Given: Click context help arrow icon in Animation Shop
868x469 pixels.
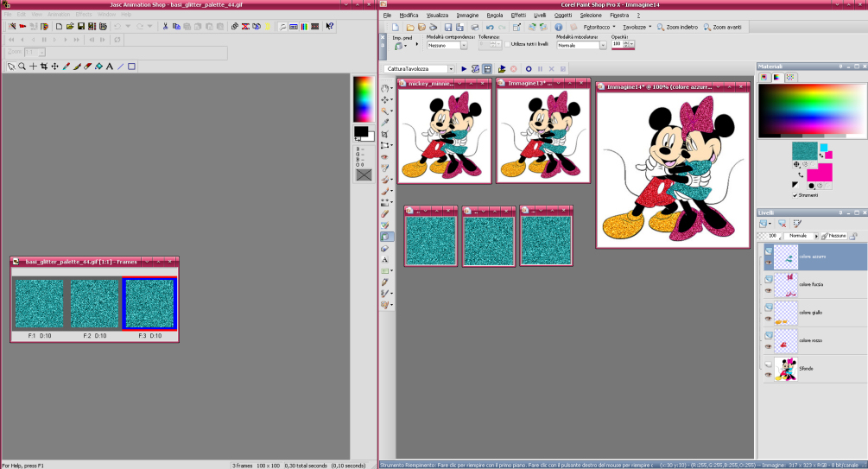Looking at the screenshot, I should pyautogui.click(x=330, y=26).
